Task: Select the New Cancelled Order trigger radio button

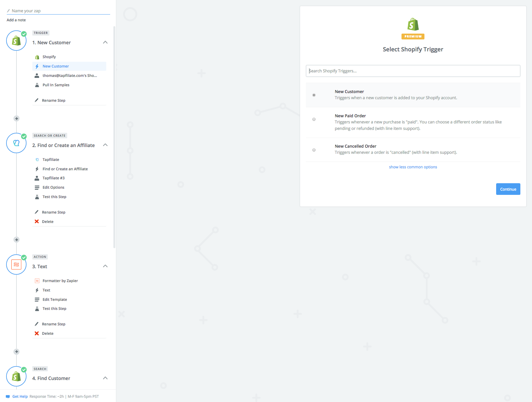Action: (314, 150)
